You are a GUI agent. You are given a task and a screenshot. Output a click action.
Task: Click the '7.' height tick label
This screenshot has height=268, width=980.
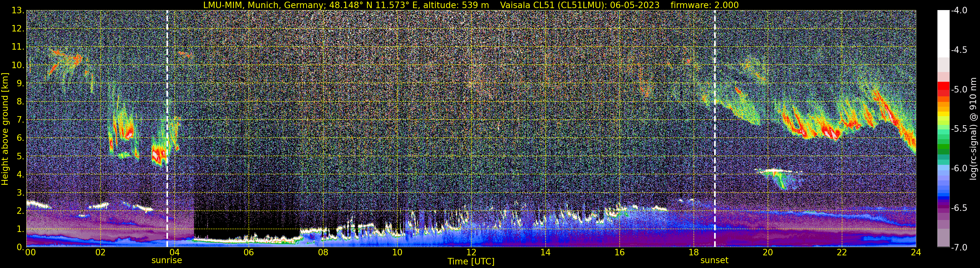point(20,120)
